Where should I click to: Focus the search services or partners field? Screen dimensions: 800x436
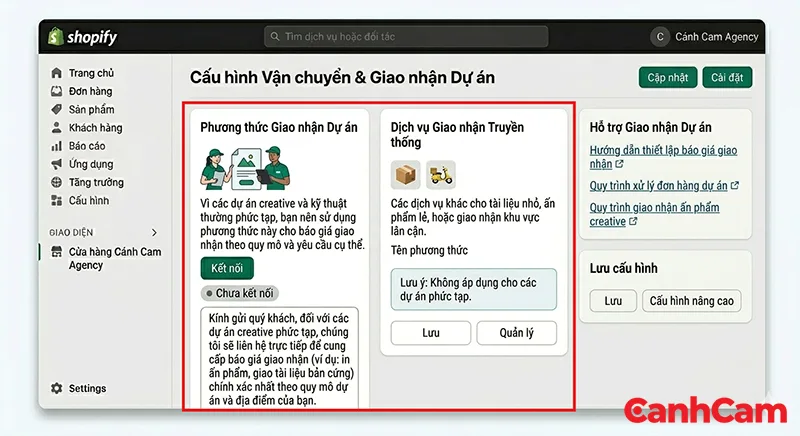coord(406,37)
